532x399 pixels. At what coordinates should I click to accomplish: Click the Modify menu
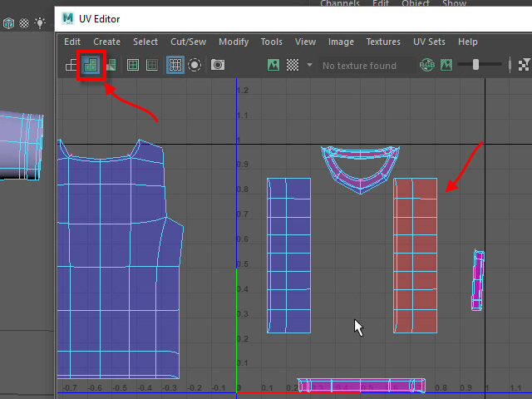[234, 42]
